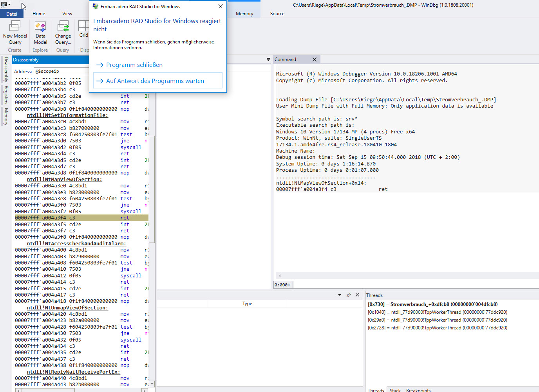Select the Grid display icon

(x=83, y=26)
